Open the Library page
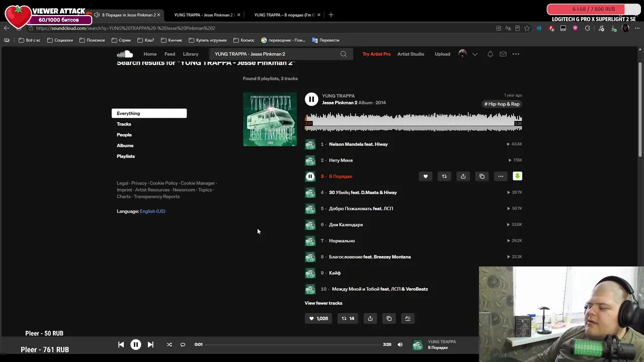Viewport: 644px width, 362px height. click(x=191, y=54)
